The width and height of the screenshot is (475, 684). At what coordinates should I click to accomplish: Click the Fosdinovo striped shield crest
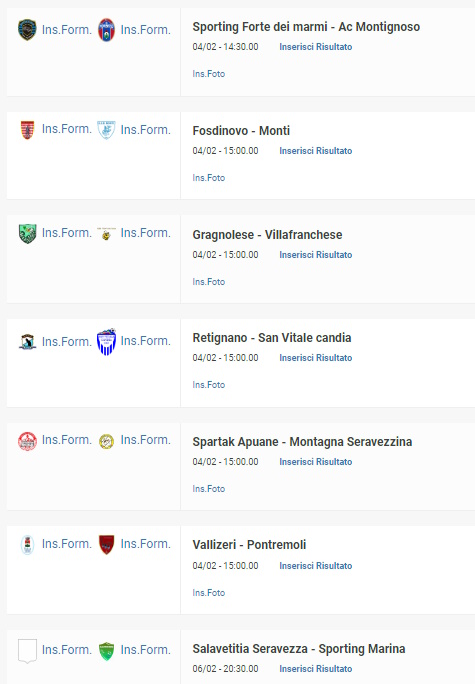point(27,130)
